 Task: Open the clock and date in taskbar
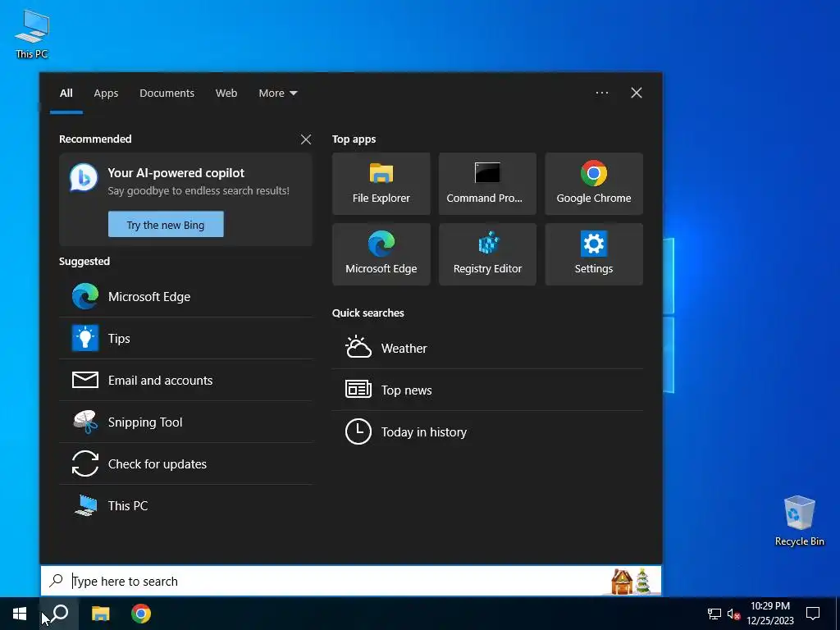(769, 614)
